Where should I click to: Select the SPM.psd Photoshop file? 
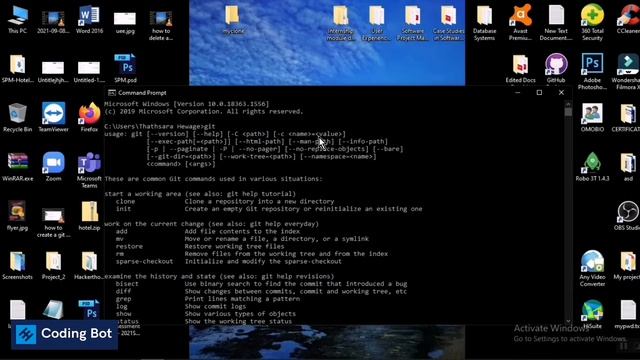coord(125,68)
